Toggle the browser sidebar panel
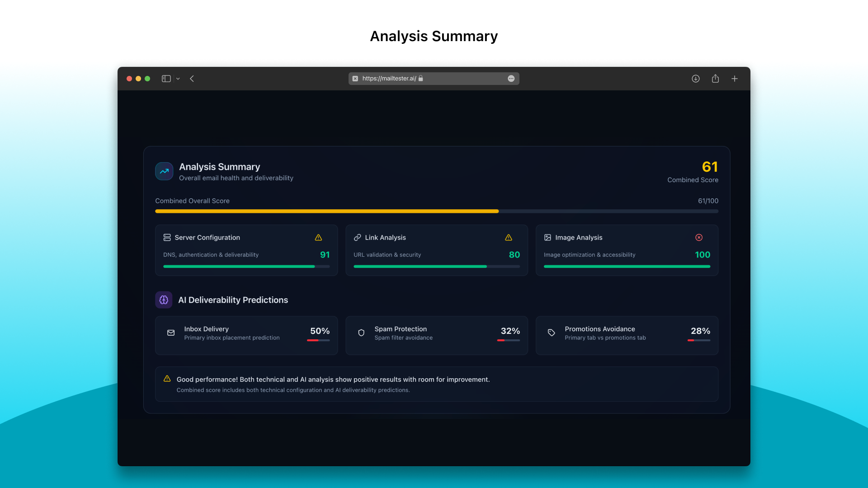 (166, 78)
